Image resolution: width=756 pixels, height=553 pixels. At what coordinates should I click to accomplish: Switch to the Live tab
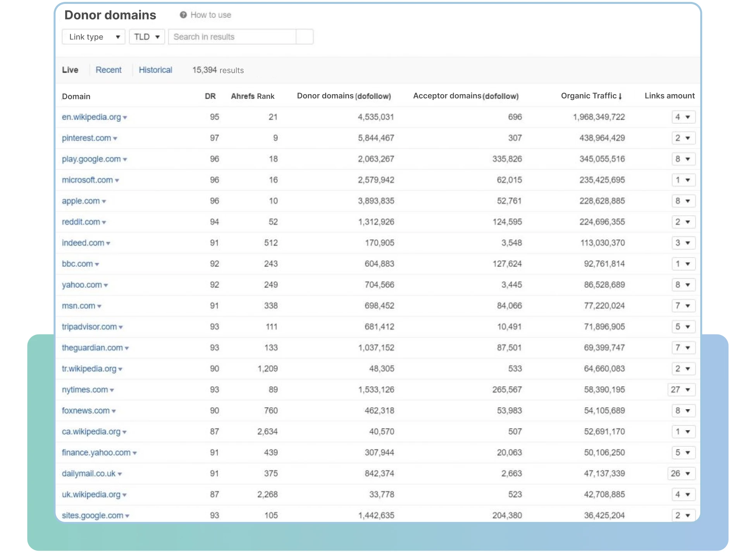(x=70, y=70)
